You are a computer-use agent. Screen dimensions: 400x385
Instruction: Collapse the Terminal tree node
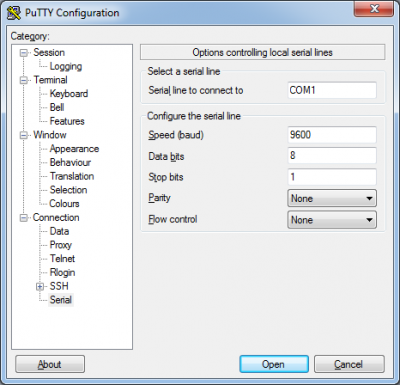[24, 80]
